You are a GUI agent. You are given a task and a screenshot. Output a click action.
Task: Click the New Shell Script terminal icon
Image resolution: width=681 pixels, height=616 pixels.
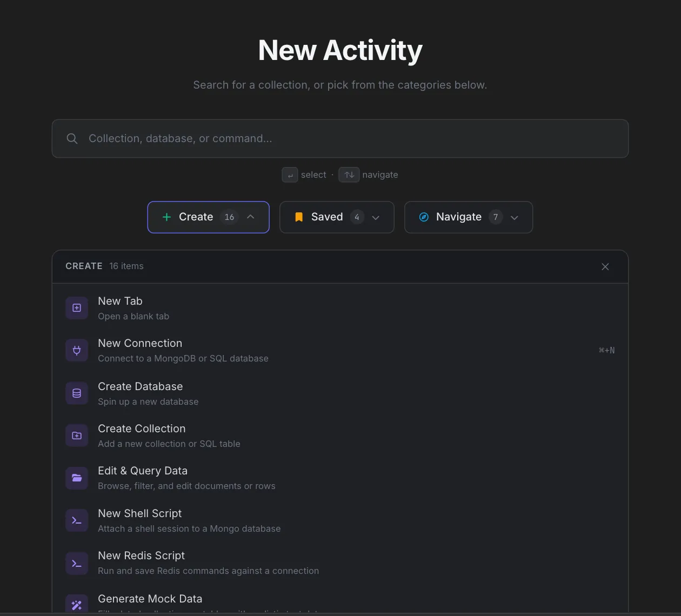pyautogui.click(x=77, y=520)
